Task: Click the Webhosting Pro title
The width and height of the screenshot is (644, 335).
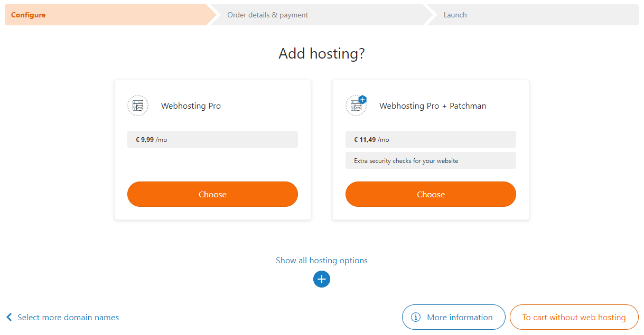Action: coord(191,106)
